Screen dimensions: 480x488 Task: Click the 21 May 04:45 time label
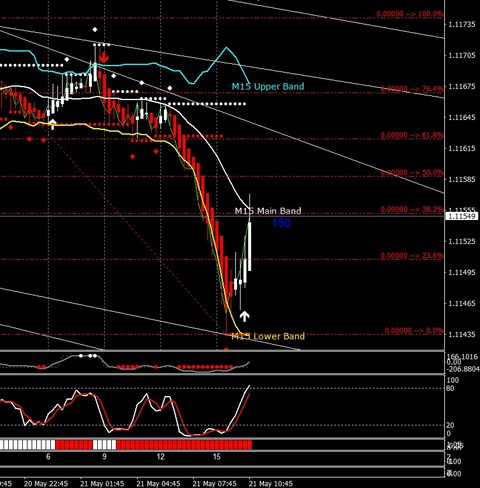[158, 483]
